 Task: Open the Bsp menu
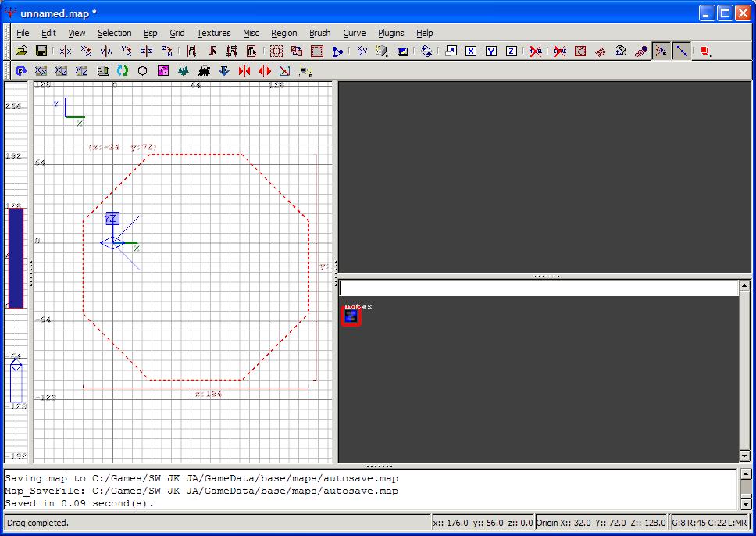click(151, 33)
